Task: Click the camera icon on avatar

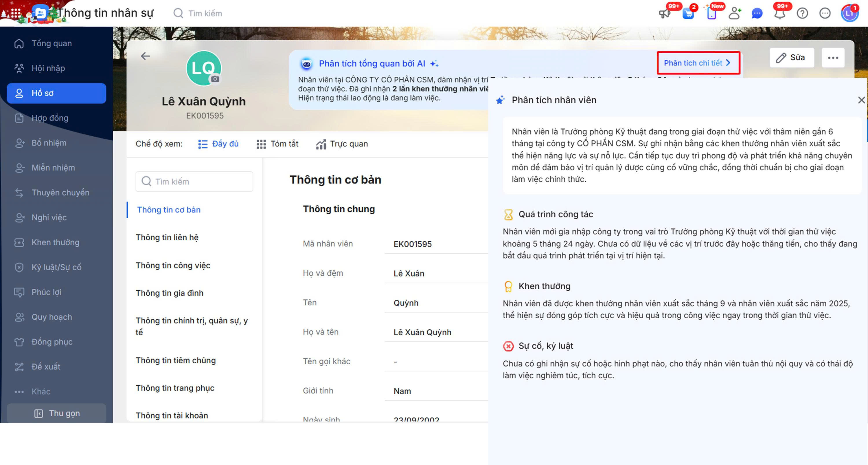Action: (x=215, y=79)
